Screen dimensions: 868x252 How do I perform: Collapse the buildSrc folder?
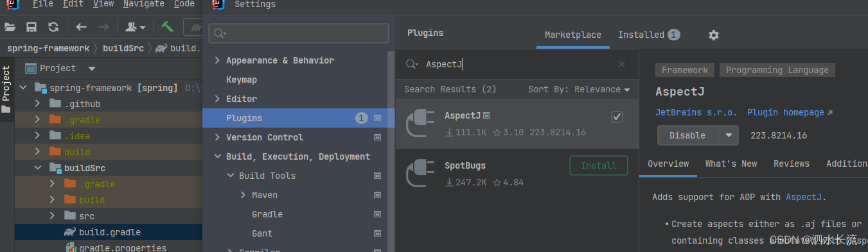click(38, 168)
